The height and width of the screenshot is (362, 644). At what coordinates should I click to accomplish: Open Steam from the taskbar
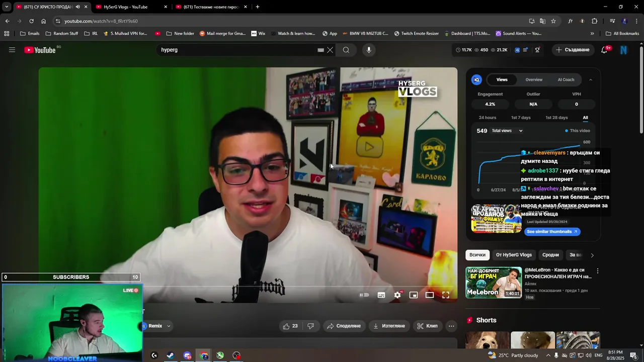[171, 355]
